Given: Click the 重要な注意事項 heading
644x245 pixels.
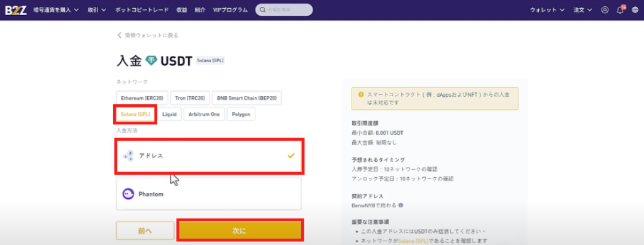Looking at the screenshot, I should click(x=370, y=222).
